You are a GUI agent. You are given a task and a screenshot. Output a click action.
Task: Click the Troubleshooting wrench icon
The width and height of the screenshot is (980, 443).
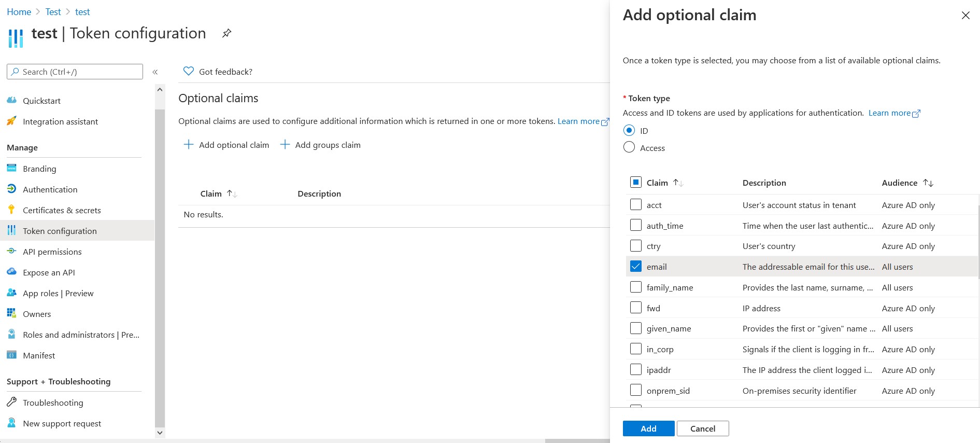pos(11,403)
